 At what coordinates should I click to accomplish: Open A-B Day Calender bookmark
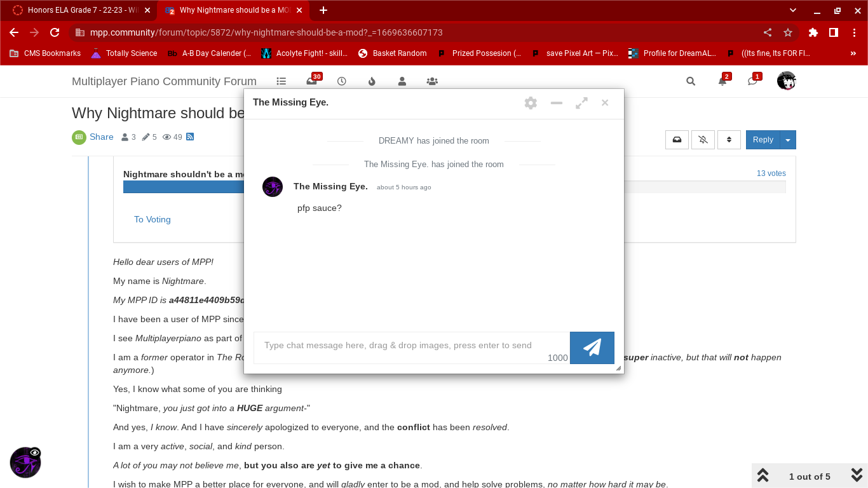pos(209,53)
